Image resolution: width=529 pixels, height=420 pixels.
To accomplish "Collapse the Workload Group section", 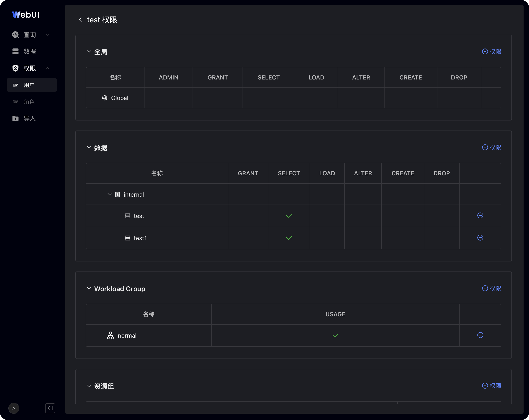I will 89,288.
